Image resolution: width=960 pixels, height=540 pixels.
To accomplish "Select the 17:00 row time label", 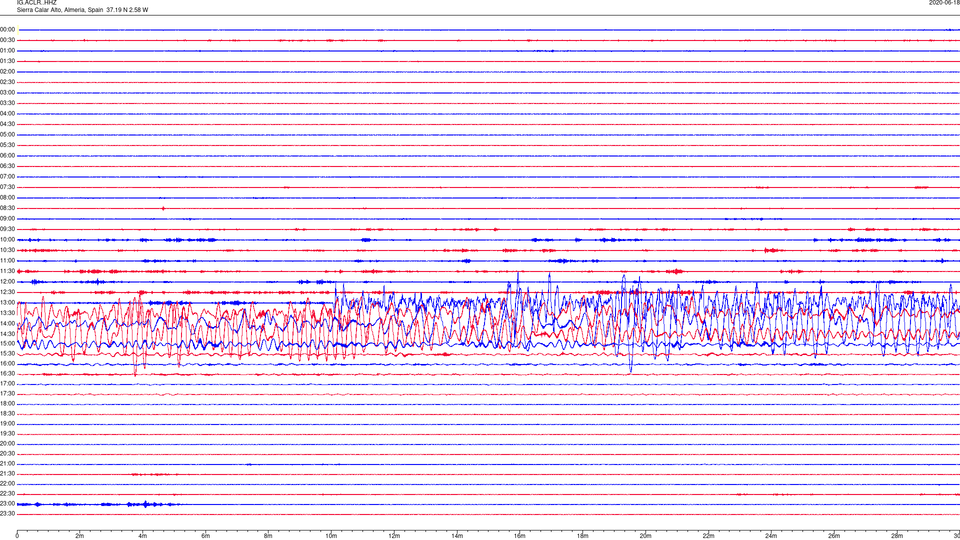I will (x=7, y=384).
